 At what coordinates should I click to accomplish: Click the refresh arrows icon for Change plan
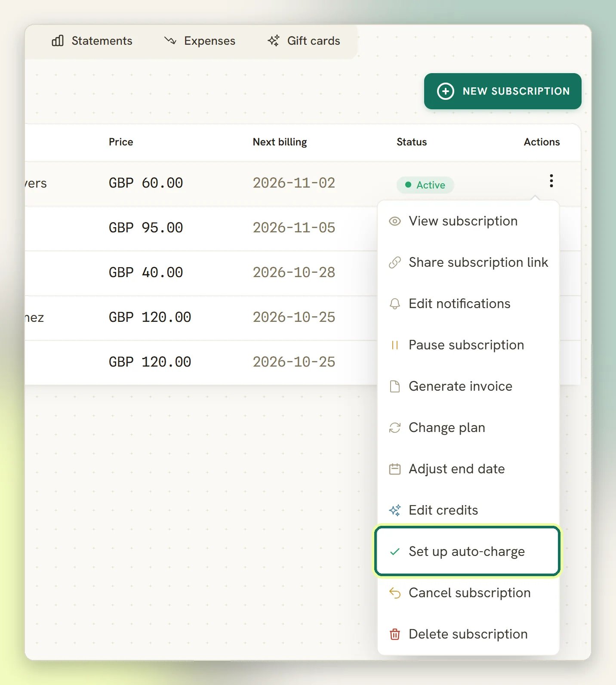[x=394, y=428]
